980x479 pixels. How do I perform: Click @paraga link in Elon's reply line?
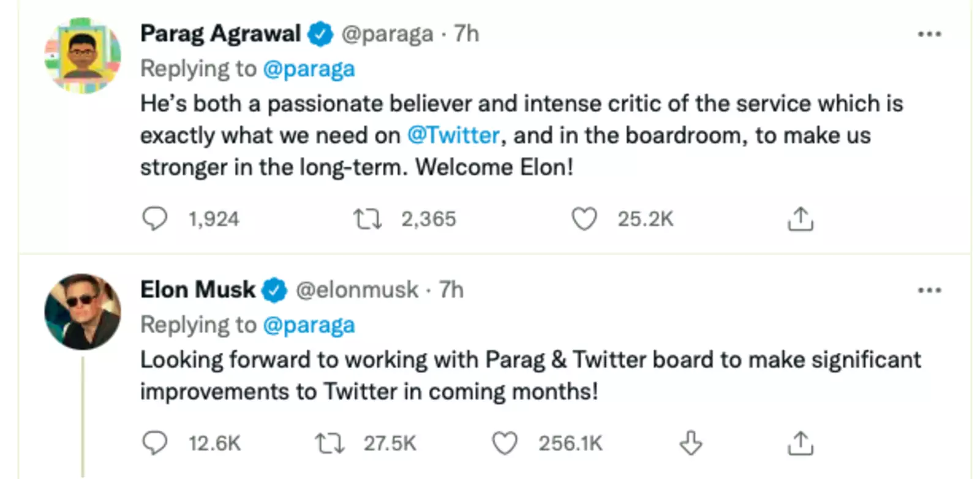tap(309, 325)
